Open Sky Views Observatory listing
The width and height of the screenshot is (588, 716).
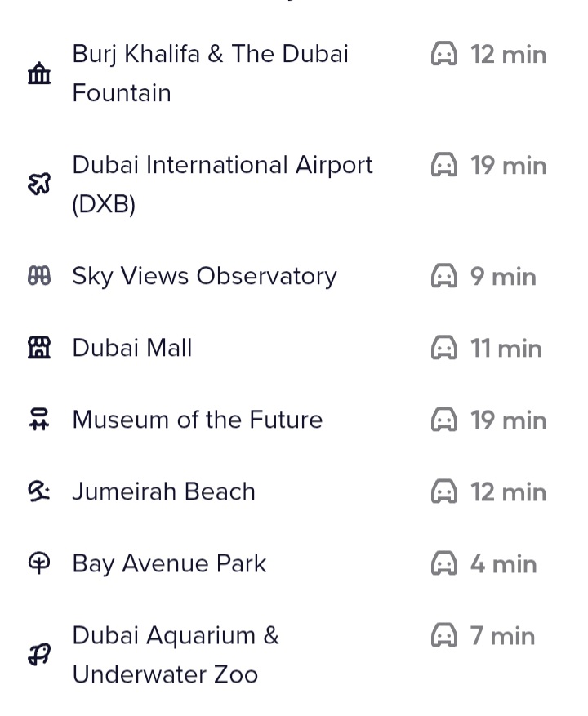[204, 276]
